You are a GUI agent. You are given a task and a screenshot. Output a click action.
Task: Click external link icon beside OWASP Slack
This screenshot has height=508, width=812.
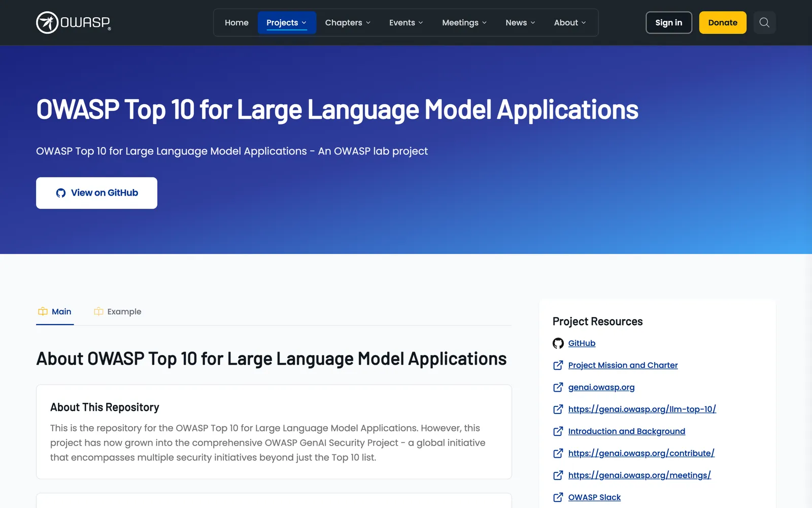[558, 497]
